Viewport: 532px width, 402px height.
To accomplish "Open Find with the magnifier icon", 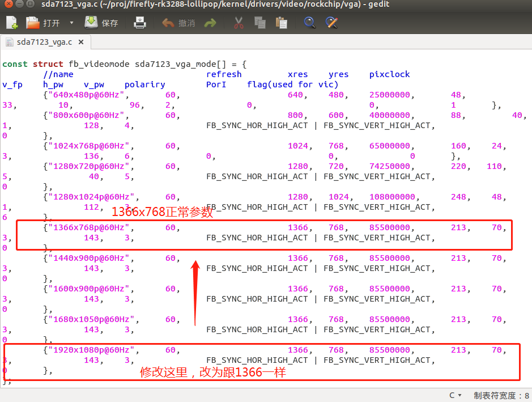I will pyautogui.click(x=309, y=23).
